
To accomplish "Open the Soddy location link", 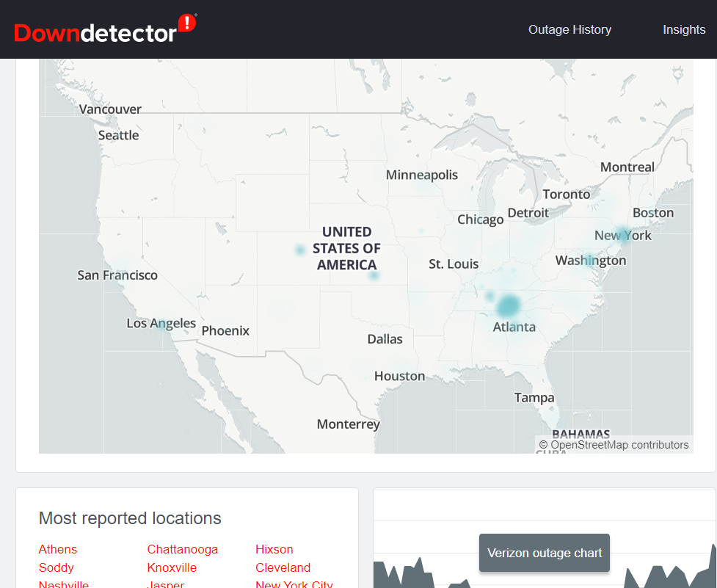I will [57, 567].
